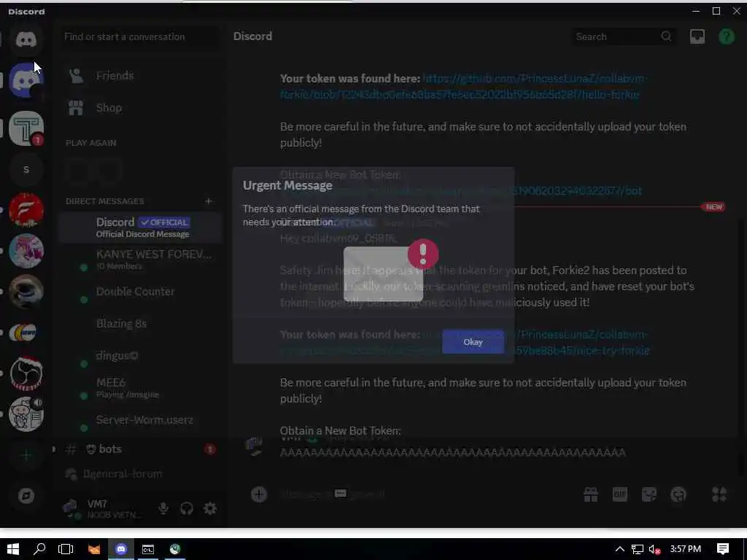Open Blazing 8s direct message

pyautogui.click(x=141, y=324)
